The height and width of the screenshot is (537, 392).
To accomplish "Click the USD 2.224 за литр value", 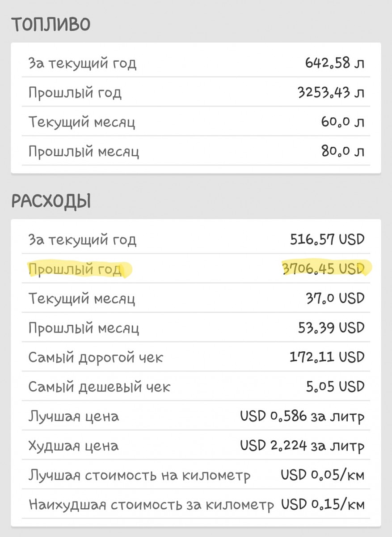I will tap(302, 446).
